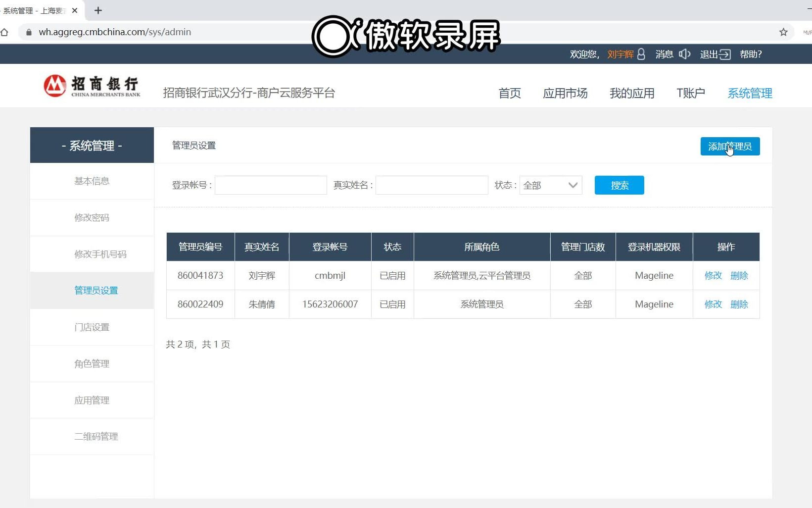Focus the 登录帐号 input field
Viewport: 812px width, 508px height.
[271, 185]
